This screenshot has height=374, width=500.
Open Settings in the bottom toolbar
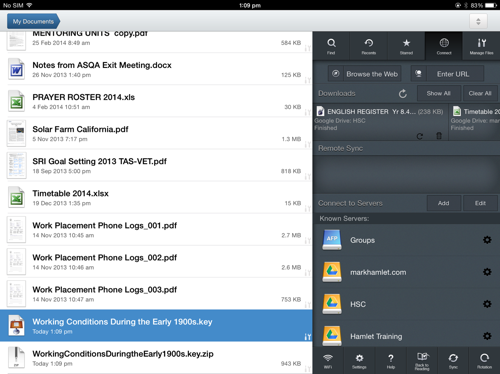(359, 361)
